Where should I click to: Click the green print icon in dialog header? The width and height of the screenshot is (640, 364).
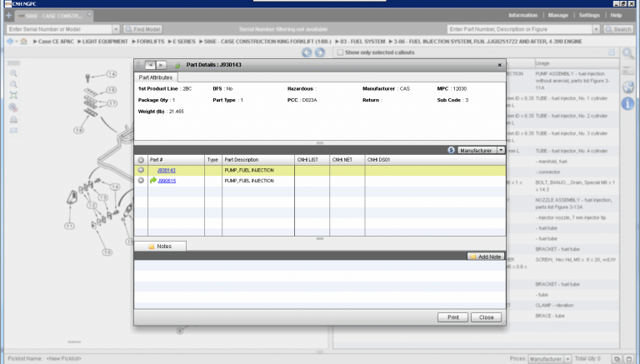[177, 64]
